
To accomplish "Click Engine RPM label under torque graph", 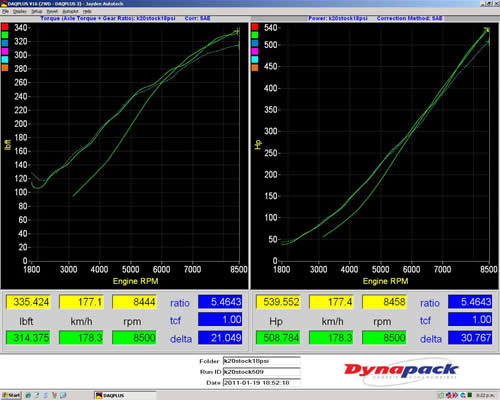I will coord(135,281).
